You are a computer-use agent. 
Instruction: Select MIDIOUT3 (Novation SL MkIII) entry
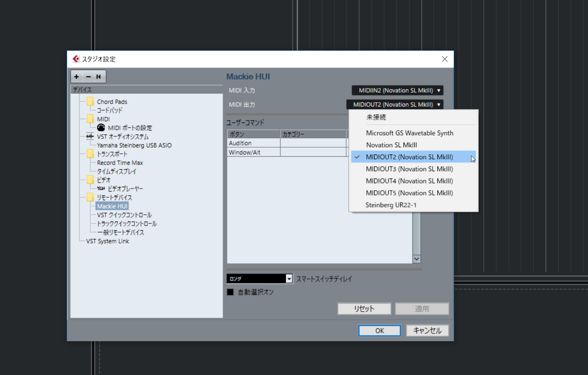[x=413, y=169]
